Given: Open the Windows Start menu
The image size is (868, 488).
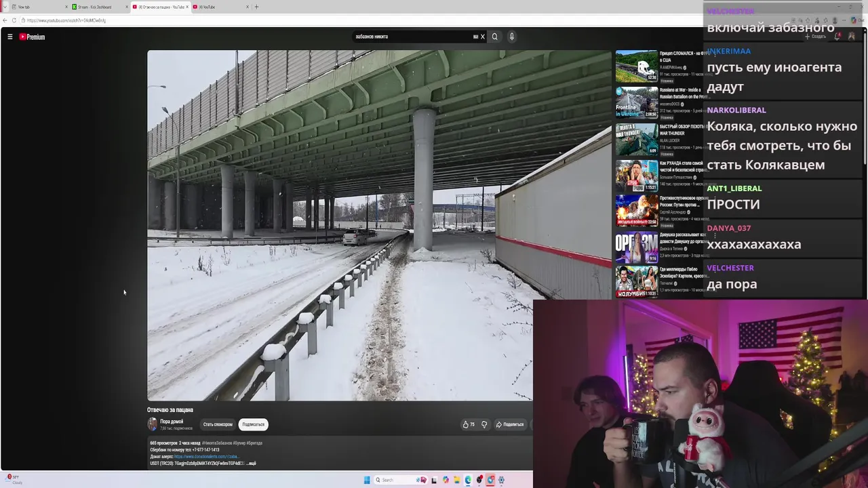Looking at the screenshot, I should (x=367, y=480).
